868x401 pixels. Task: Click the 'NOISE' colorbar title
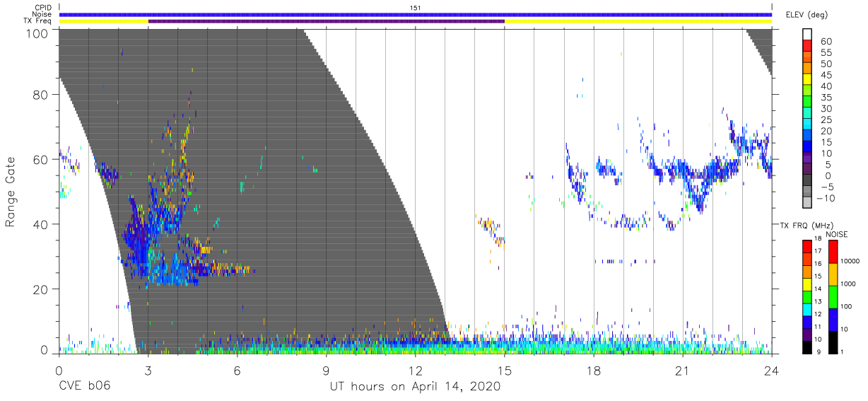click(x=837, y=235)
